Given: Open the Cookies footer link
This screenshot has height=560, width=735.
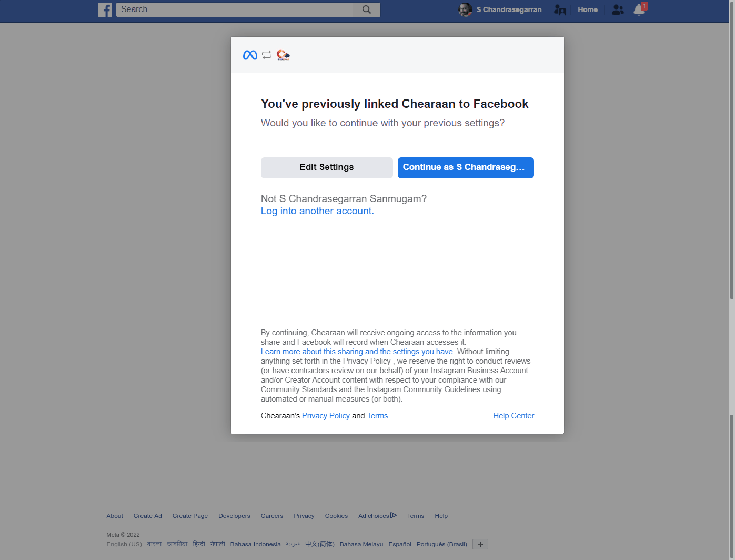Looking at the screenshot, I should pyautogui.click(x=336, y=516).
